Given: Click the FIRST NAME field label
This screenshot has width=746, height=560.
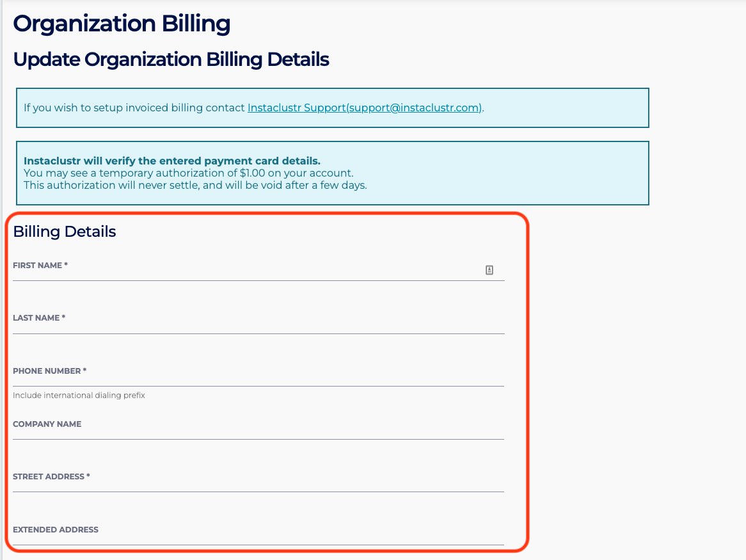Looking at the screenshot, I should [x=40, y=265].
